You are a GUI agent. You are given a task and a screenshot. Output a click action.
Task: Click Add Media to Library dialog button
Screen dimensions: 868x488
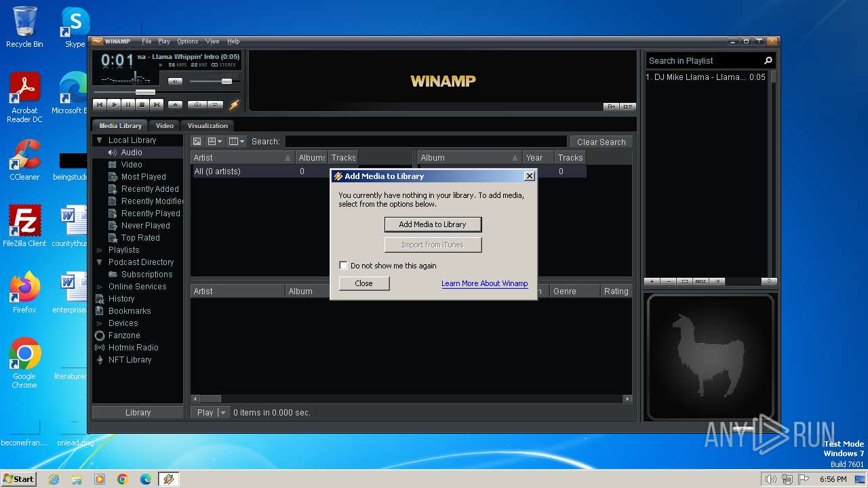[433, 224]
